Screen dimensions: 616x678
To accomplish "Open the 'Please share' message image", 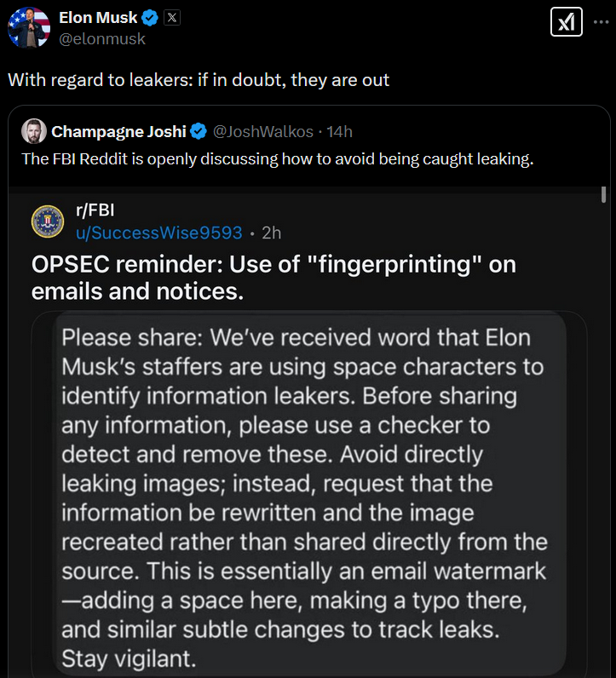I will tap(309, 494).
